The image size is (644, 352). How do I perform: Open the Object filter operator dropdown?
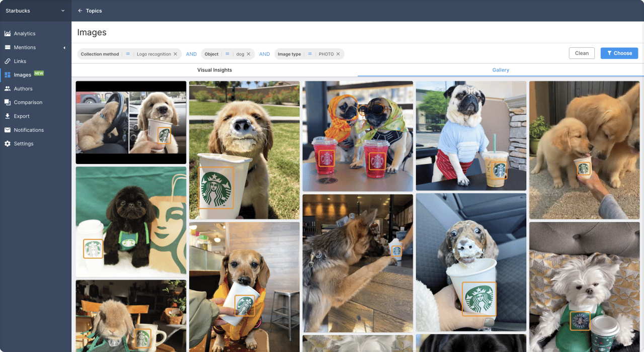tap(227, 54)
